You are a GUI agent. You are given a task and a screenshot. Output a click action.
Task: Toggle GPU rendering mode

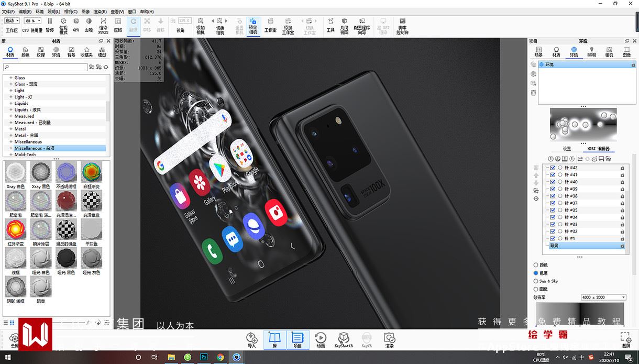pos(76,25)
